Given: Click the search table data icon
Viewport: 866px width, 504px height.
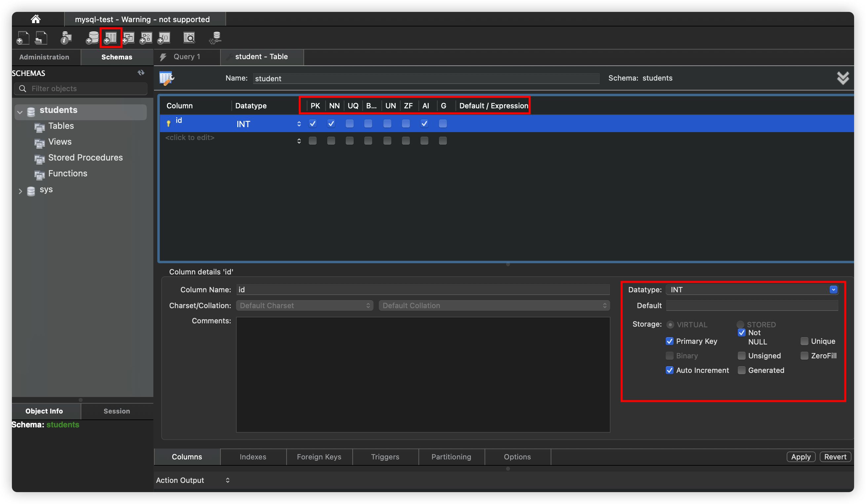Looking at the screenshot, I should (x=189, y=38).
